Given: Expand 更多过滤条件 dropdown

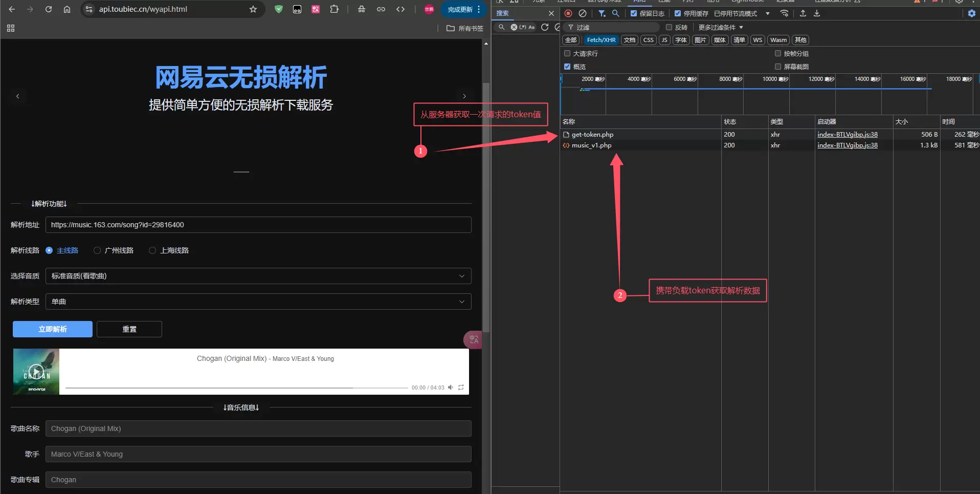Looking at the screenshot, I should pyautogui.click(x=721, y=27).
